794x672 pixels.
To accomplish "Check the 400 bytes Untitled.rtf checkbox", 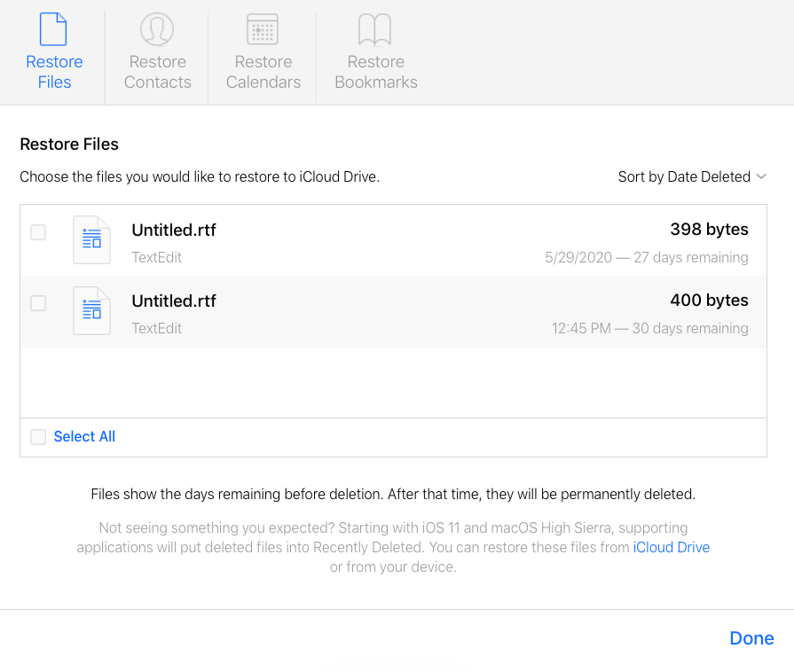I will [x=38, y=303].
